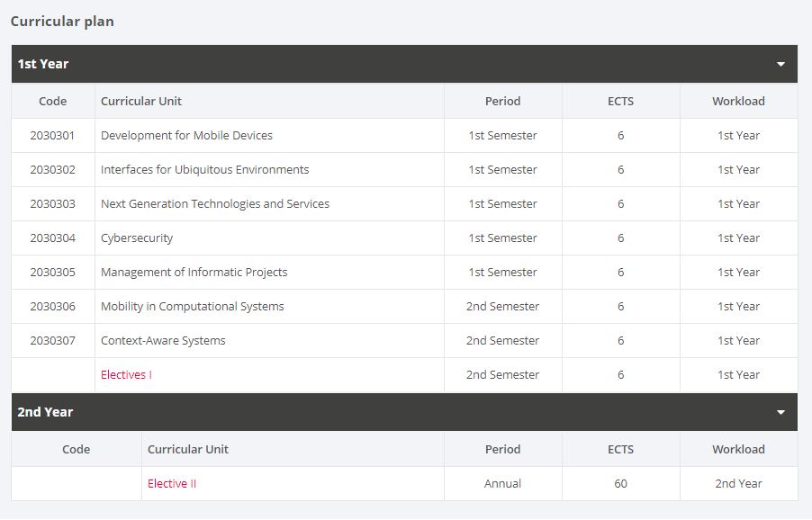Screen dimensions: 812x520
Task: Click 2nd Semester in Electives I row
Action: click(502, 374)
